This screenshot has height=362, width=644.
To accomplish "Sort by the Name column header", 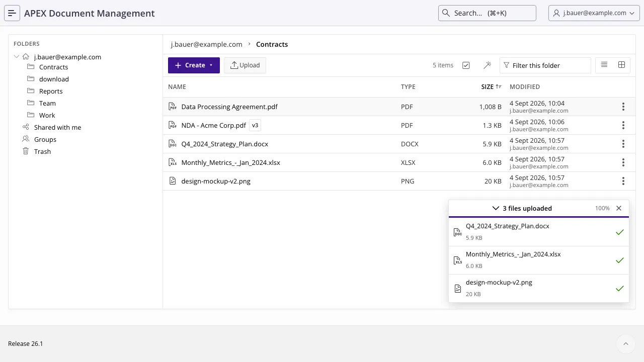I will 177,86.
